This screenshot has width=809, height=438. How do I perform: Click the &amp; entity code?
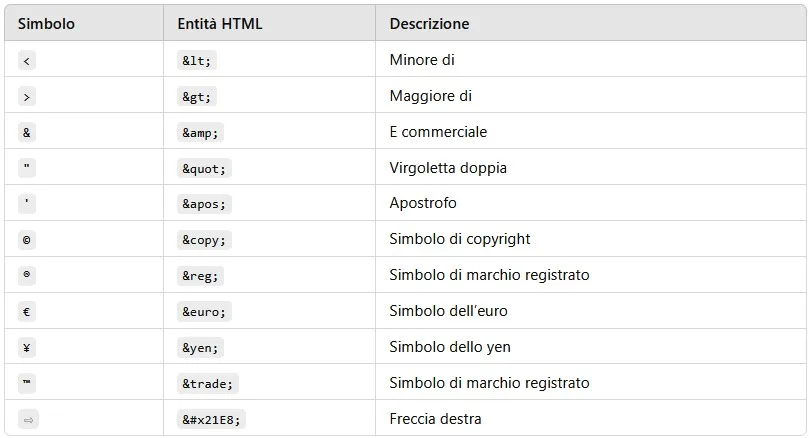200,133
